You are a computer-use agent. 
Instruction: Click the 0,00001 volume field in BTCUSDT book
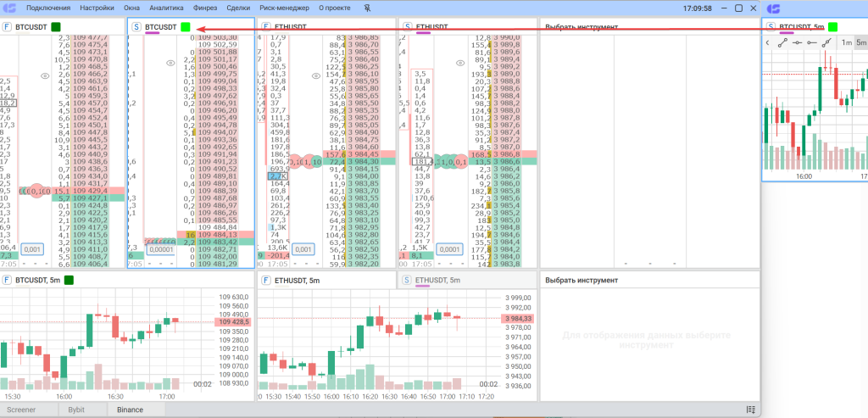pyautogui.click(x=161, y=249)
